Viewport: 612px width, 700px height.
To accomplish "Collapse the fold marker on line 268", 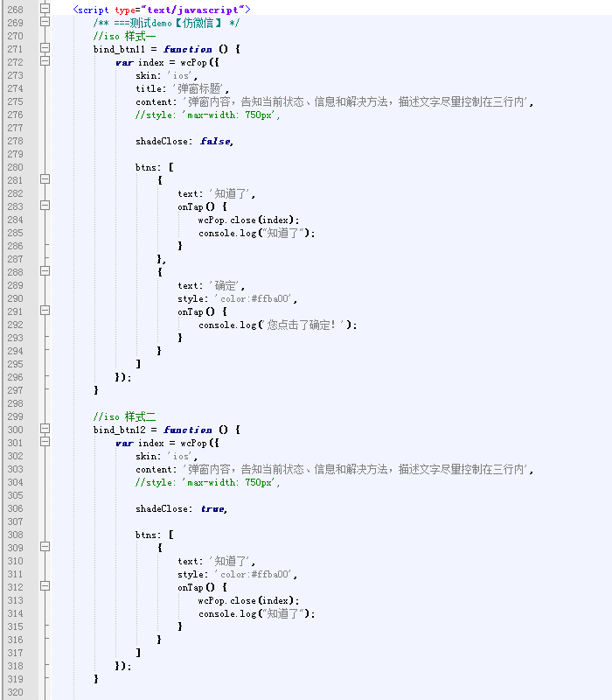I will [45, 8].
